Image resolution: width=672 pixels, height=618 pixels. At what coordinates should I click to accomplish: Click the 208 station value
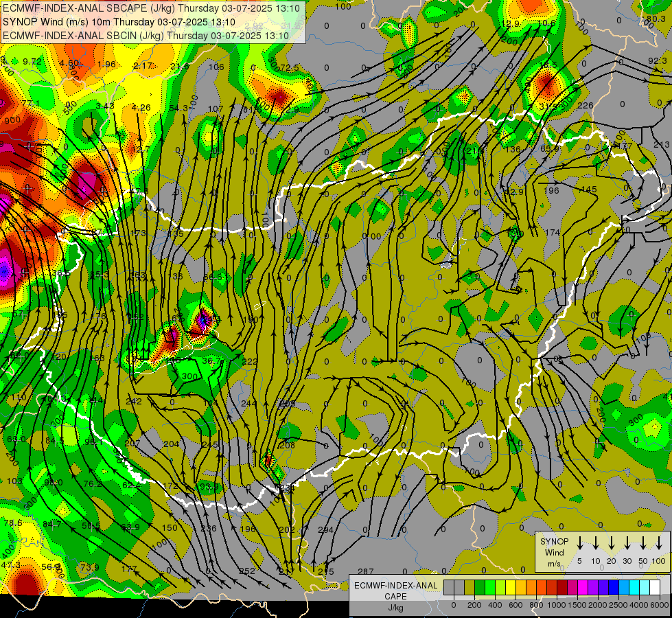click(287, 445)
